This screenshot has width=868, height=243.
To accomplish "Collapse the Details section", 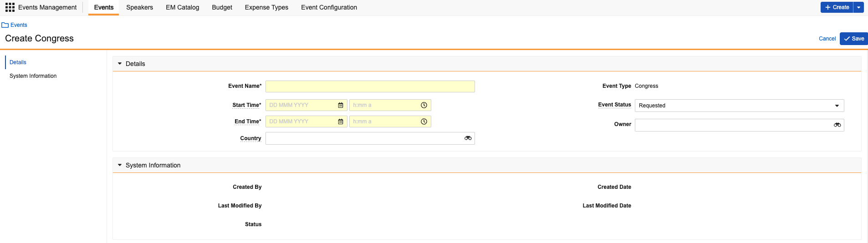I will point(120,64).
